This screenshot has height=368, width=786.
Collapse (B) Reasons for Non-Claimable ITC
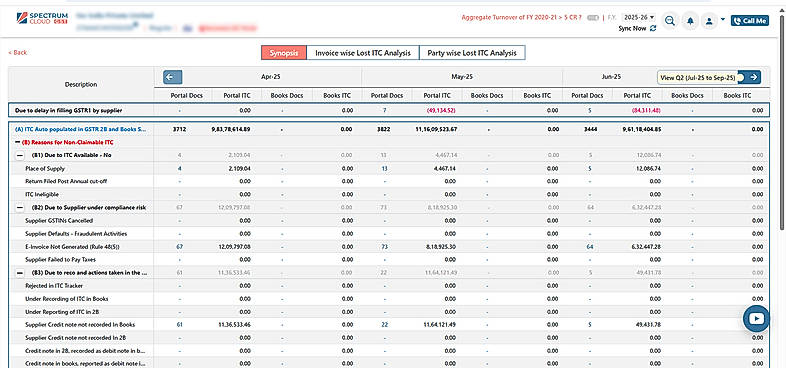tap(18, 142)
